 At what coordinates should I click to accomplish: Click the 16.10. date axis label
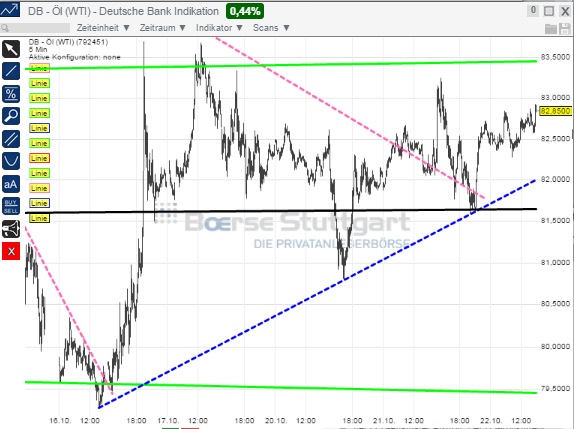[60, 421]
